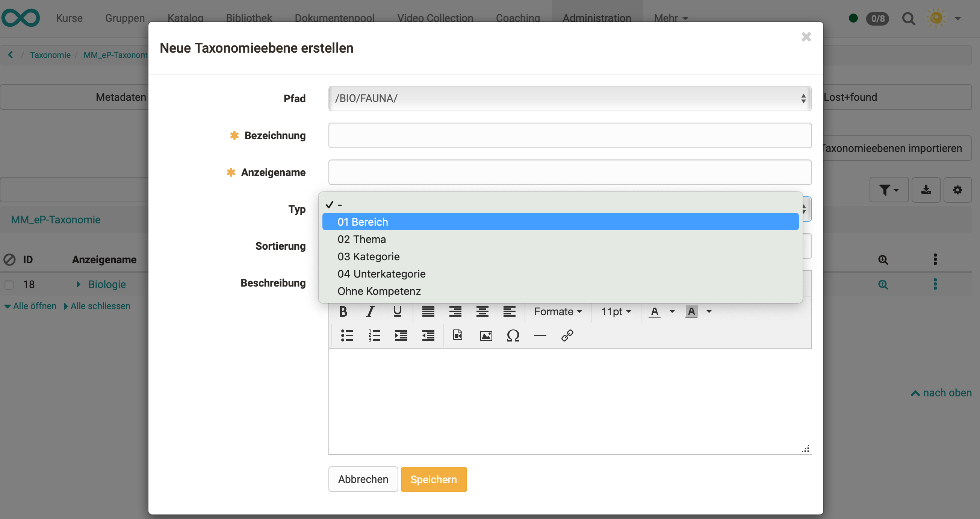Select '02 Thema' type option
The width and height of the screenshot is (980, 519).
pyautogui.click(x=361, y=239)
